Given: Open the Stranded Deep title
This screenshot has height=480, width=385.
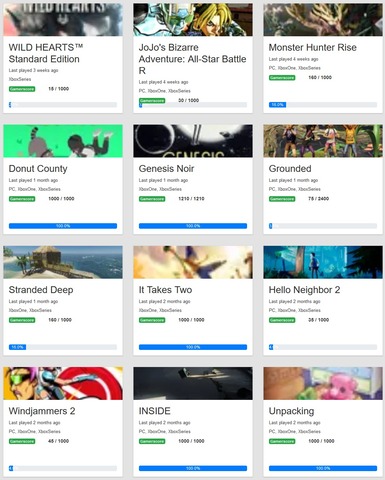Looking at the screenshot, I should click(x=41, y=290).
